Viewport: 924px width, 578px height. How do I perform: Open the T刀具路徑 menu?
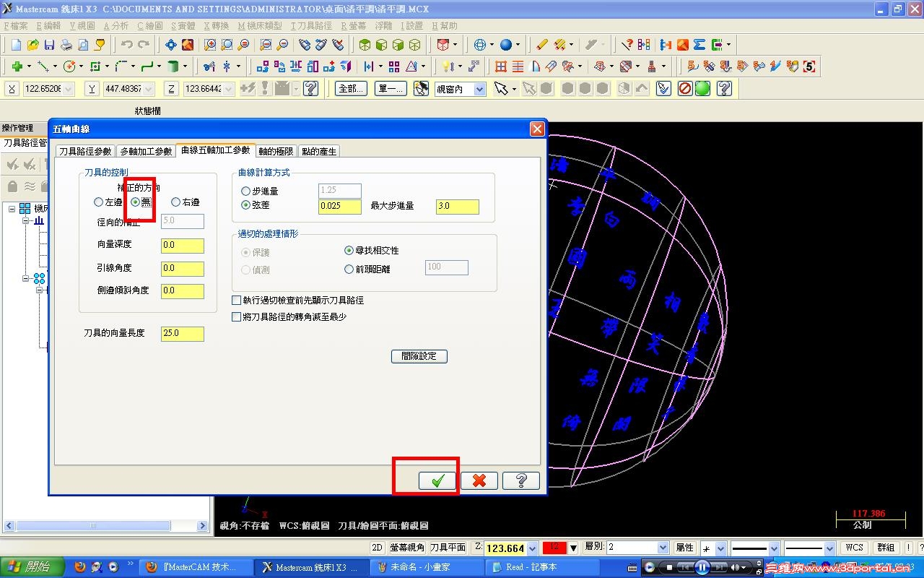click(x=311, y=25)
